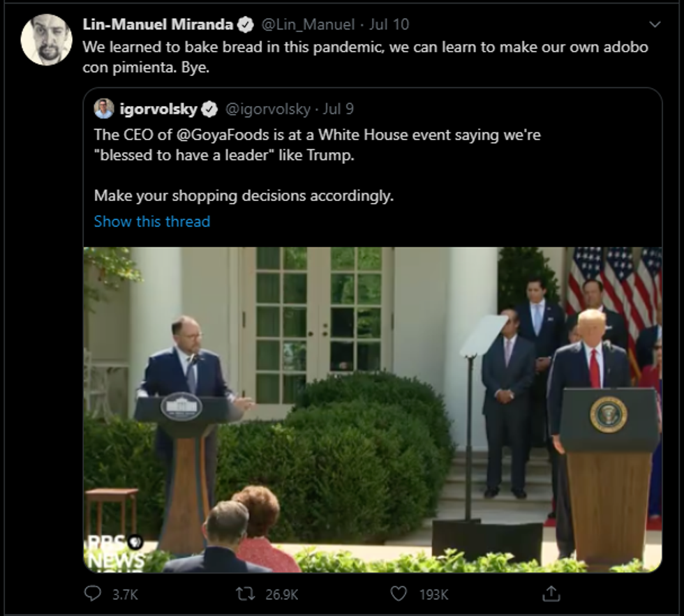Play the PBS News video thumbnail

click(373, 410)
